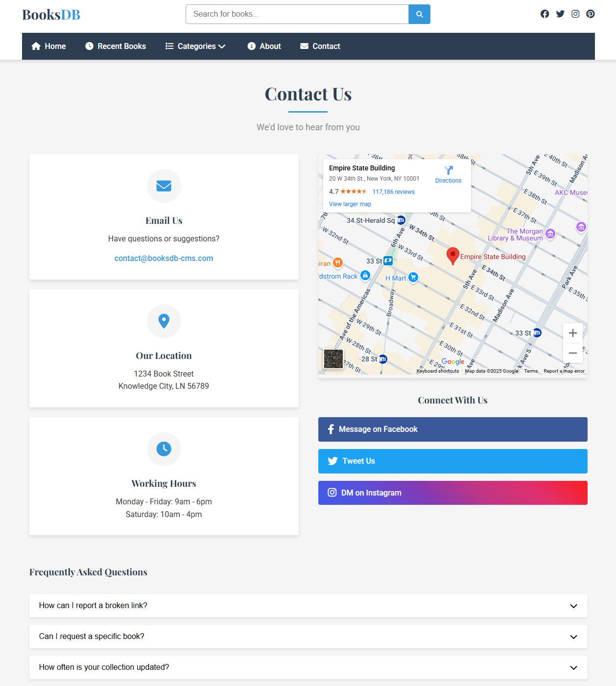
Task: Click View larger map link
Action: [350, 204]
